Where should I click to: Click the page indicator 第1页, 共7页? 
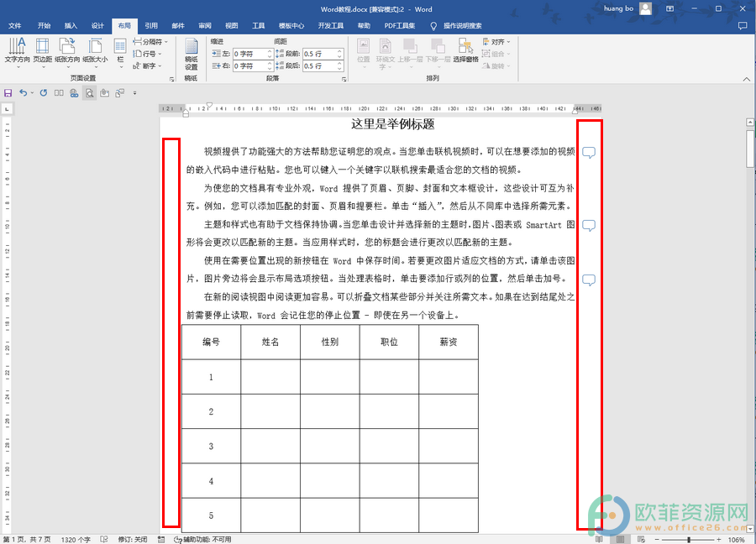[x=27, y=540]
